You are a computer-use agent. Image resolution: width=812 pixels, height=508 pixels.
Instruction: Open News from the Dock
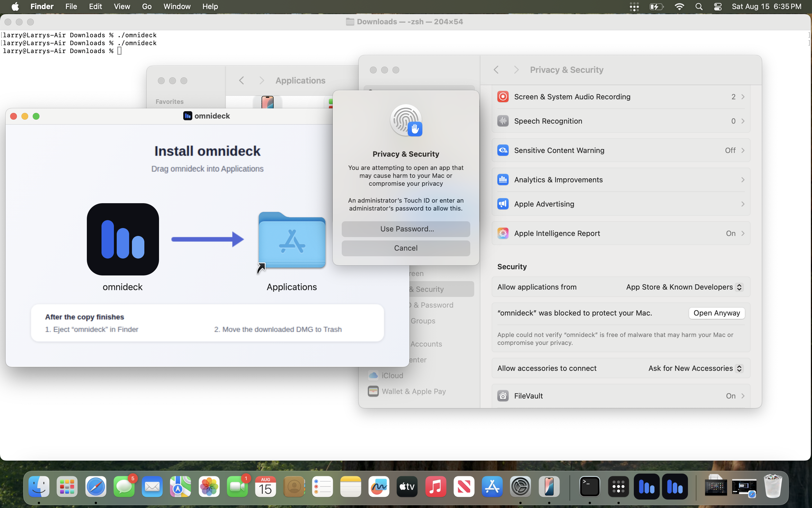pyautogui.click(x=464, y=486)
